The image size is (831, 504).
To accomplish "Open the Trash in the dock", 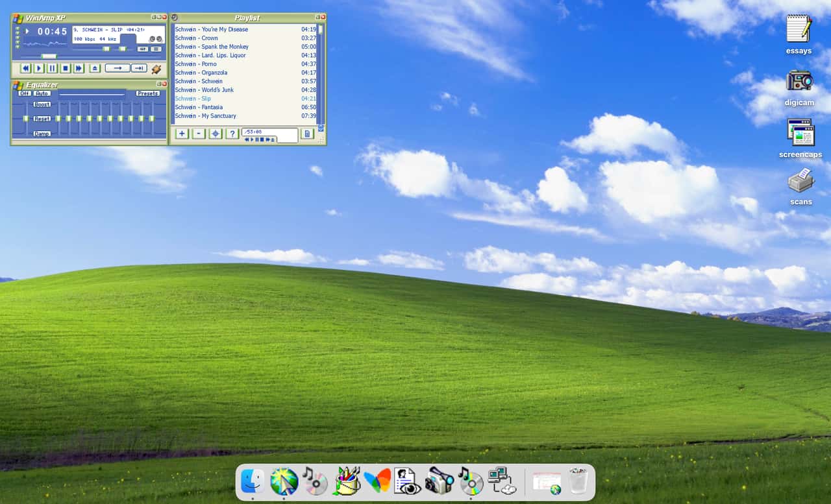I will [578, 481].
